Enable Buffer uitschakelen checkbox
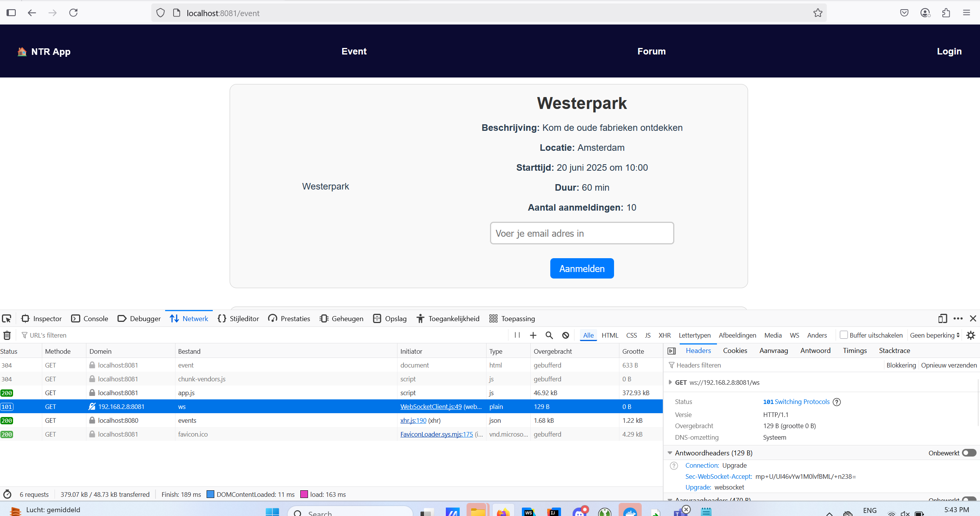980x516 pixels. 844,335
